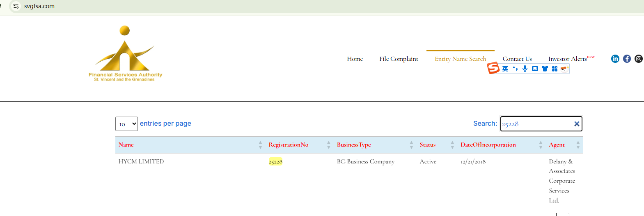The height and width of the screenshot is (216, 644).
Task: Open the Instagram social icon
Action: [x=639, y=59]
